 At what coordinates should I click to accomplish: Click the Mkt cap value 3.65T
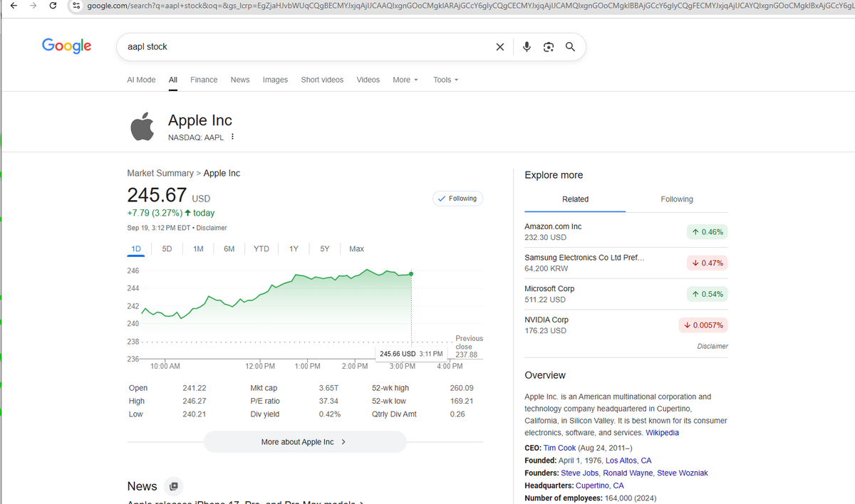(x=328, y=388)
